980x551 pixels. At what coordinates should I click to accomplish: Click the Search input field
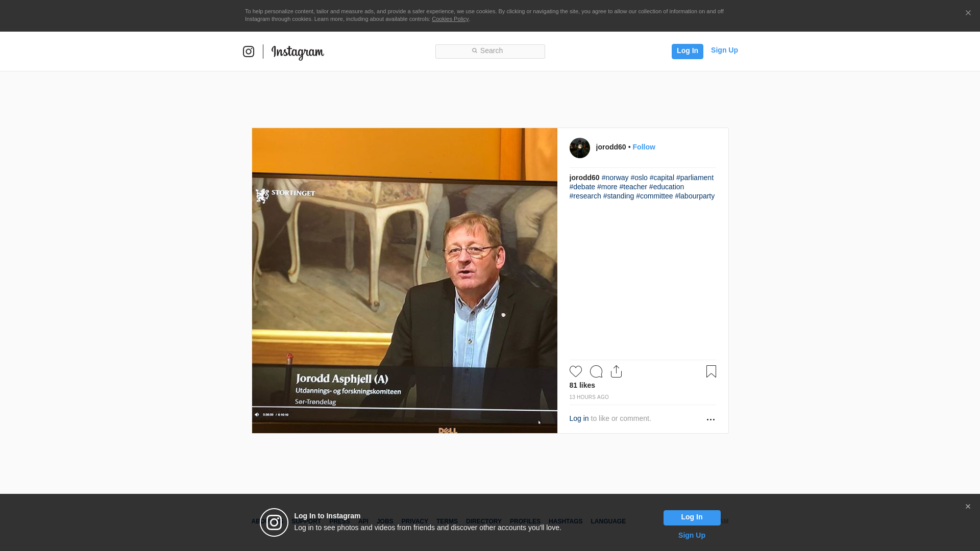(x=490, y=51)
